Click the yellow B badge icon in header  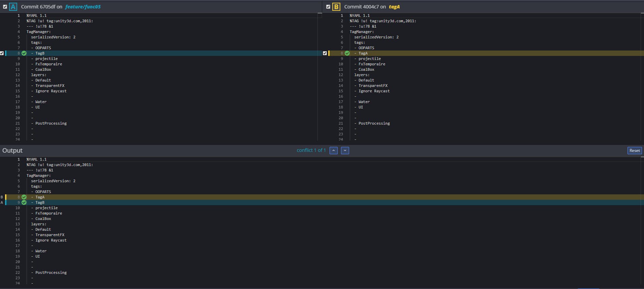336,6
